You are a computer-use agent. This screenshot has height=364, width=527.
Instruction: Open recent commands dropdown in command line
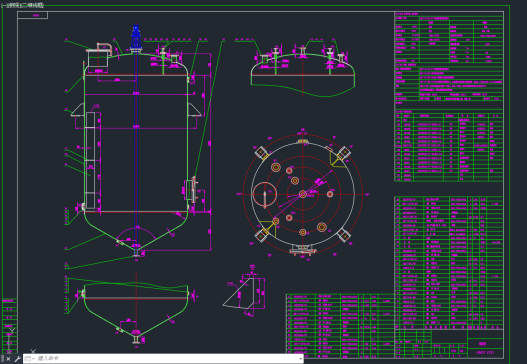pyautogui.click(x=30, y=359)
